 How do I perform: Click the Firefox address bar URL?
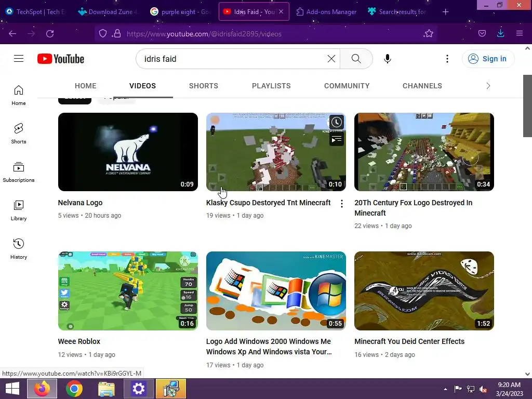204,34
